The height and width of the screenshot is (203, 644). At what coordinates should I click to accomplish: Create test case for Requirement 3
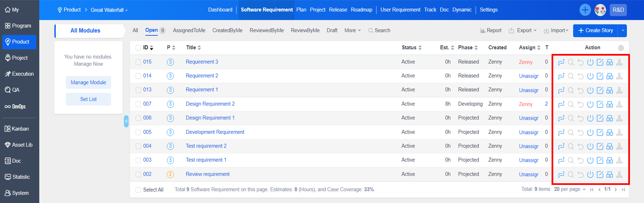610,62
